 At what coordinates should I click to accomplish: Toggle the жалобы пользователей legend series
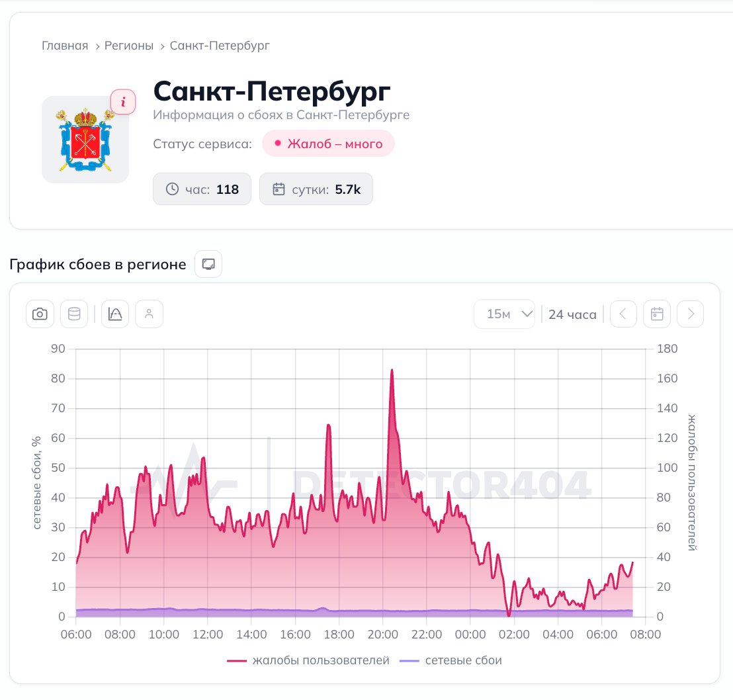click(308, 660)
